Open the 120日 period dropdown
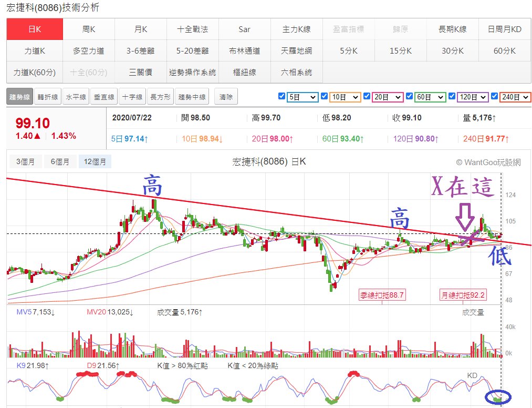Image resolution: width=532 pixels, height=408 pixels. coord(473,97)
